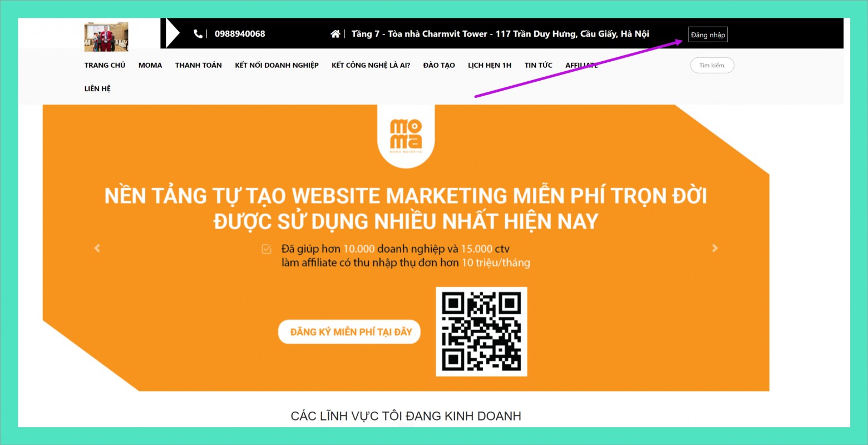Click the home icon beside the address

pos(335,34)
